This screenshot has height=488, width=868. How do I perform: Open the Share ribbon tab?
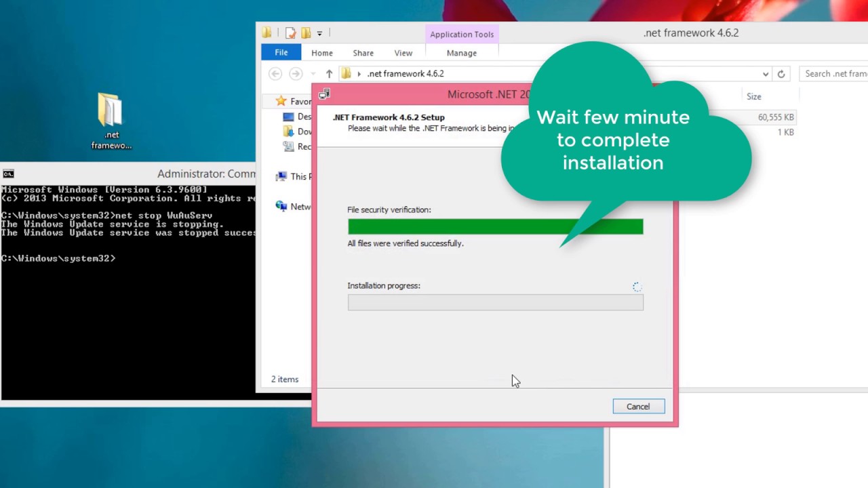(363, 53)
